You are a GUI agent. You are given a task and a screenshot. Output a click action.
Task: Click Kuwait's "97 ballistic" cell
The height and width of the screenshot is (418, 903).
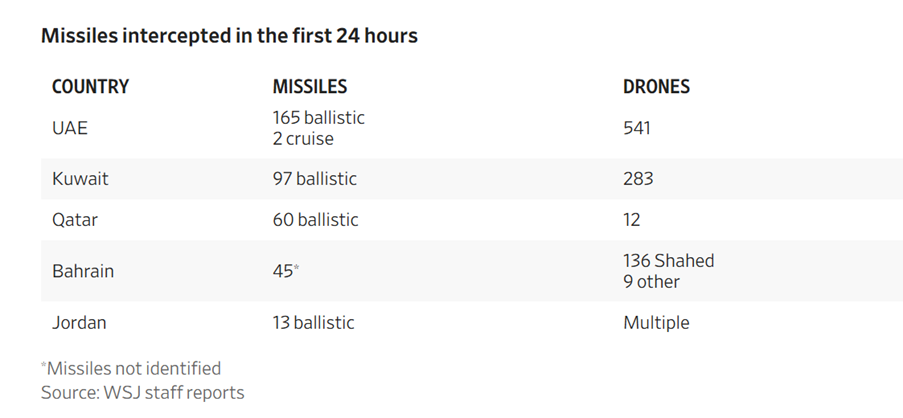point(315,179)
